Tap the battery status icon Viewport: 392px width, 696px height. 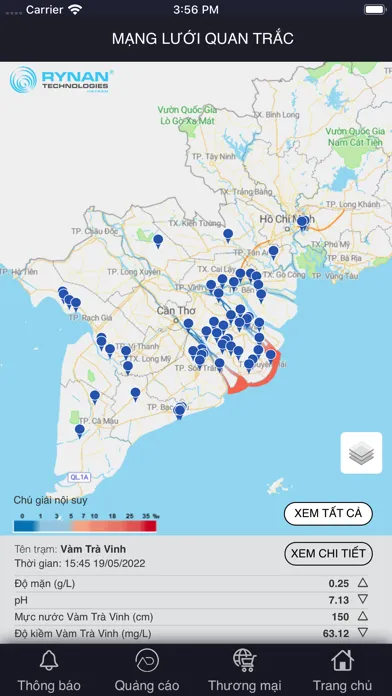click(375, 10)
